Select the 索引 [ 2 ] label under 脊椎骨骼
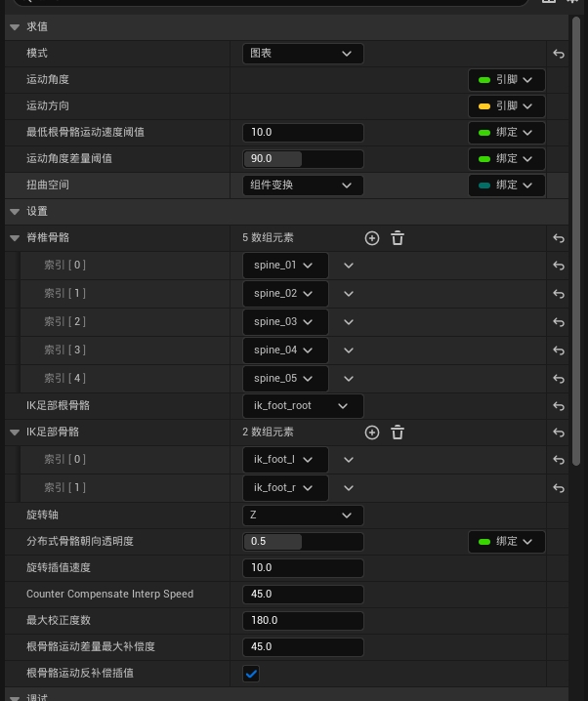This screenshot has width=588, height=701. click(64, 321)
